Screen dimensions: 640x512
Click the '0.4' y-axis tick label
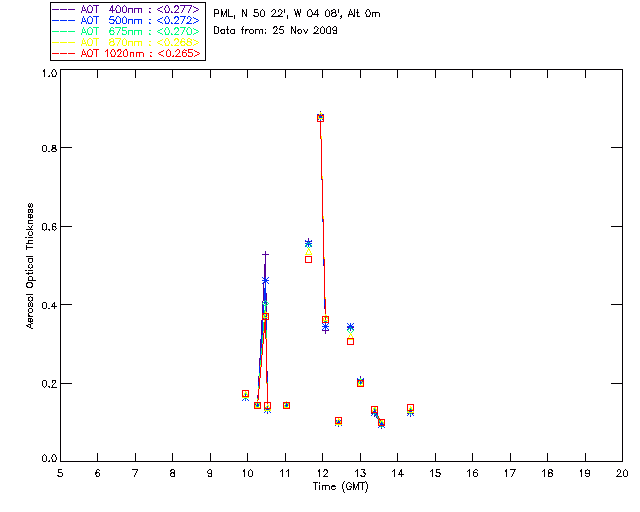tap(49, 305)
